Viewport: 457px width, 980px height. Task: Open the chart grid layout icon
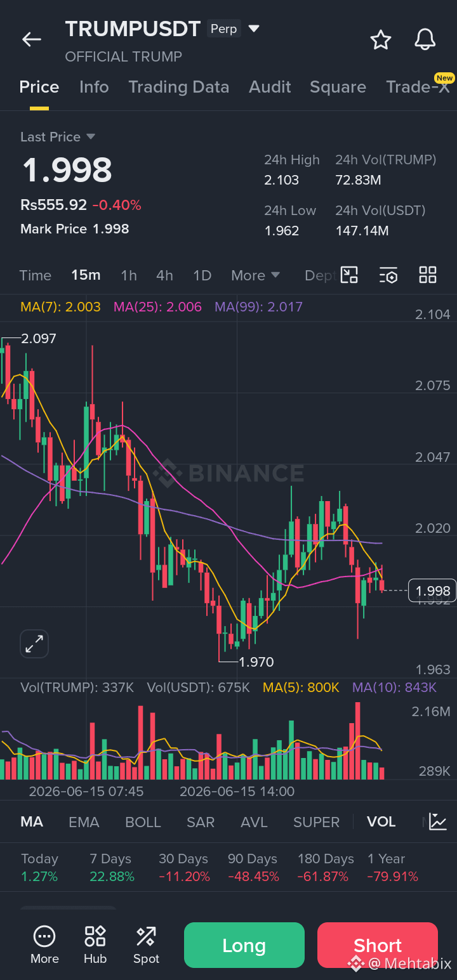point(428,275)
